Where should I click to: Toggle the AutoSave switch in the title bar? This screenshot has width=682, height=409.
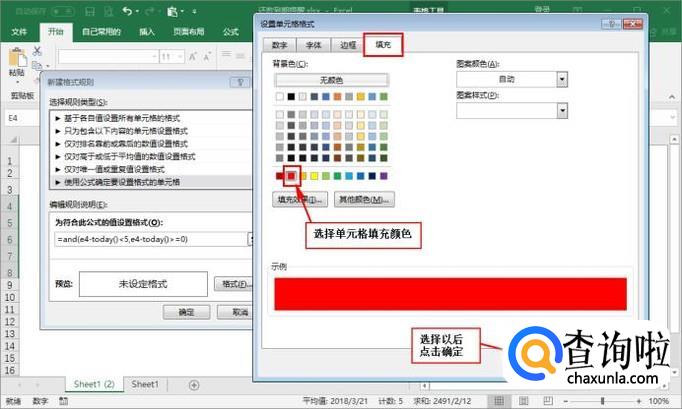[x=63, y=11]
